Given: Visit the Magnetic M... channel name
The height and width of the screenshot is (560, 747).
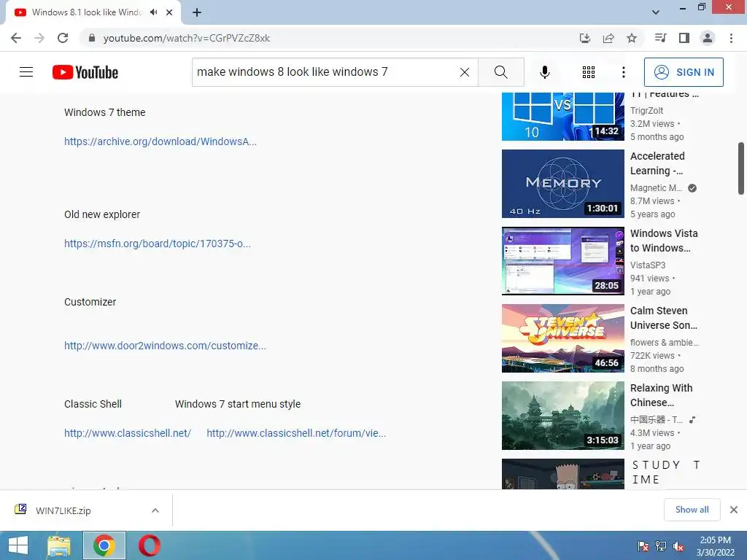Looking at the screenshot, I should (x=656, y=187).
